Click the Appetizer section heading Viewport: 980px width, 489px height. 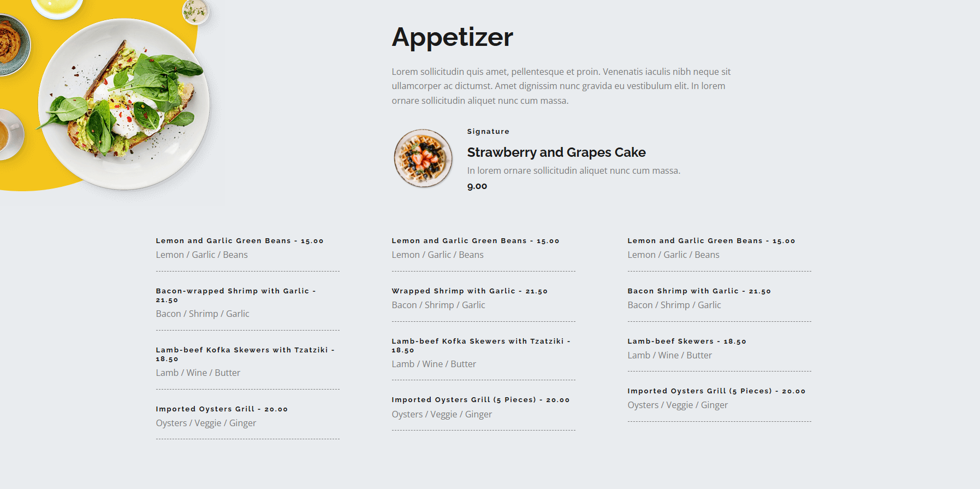[x=452, y=37]
